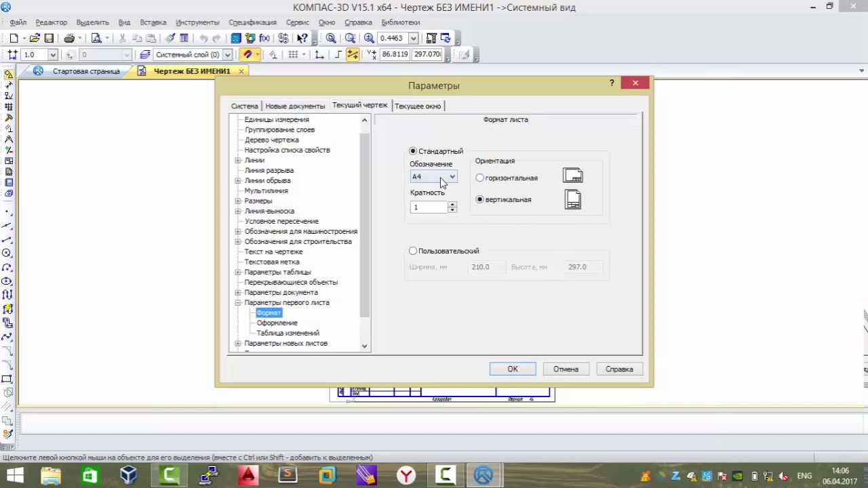The height and width of the screenshot is (488, 868).
Task: Choose горизонтальная orientation
Action: 480,178
